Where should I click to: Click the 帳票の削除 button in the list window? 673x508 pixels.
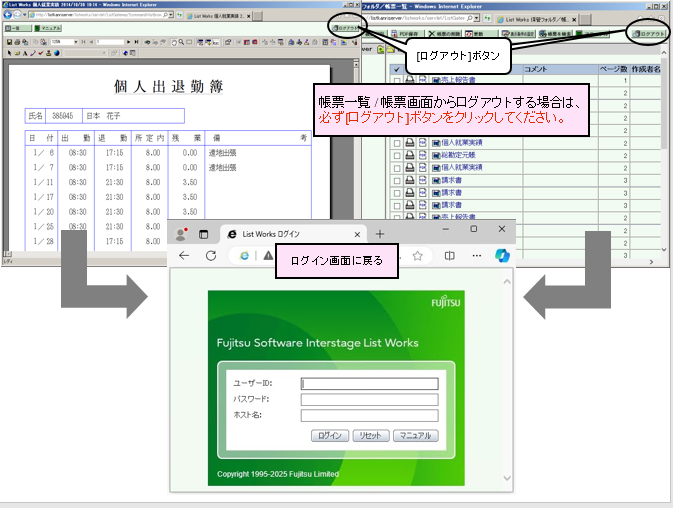(444, 33)
